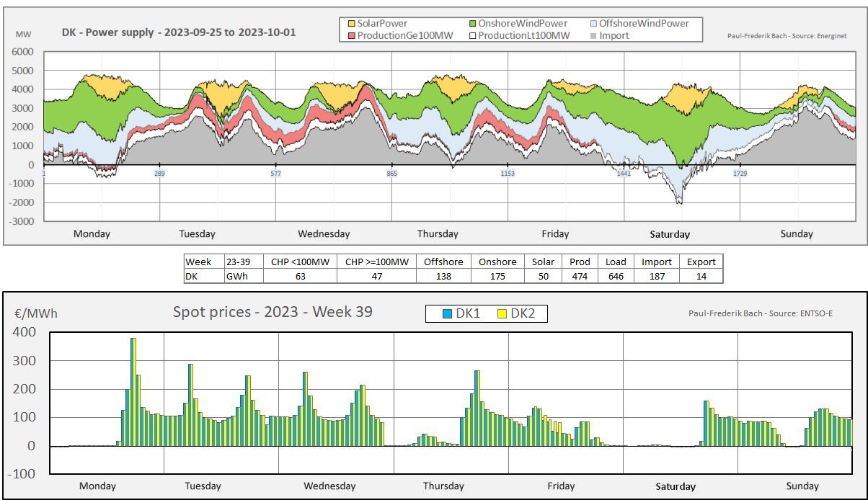868x500 pixels.
Task: Click the 289 marker on the power supply axis
Action: (x=159, y=174)
